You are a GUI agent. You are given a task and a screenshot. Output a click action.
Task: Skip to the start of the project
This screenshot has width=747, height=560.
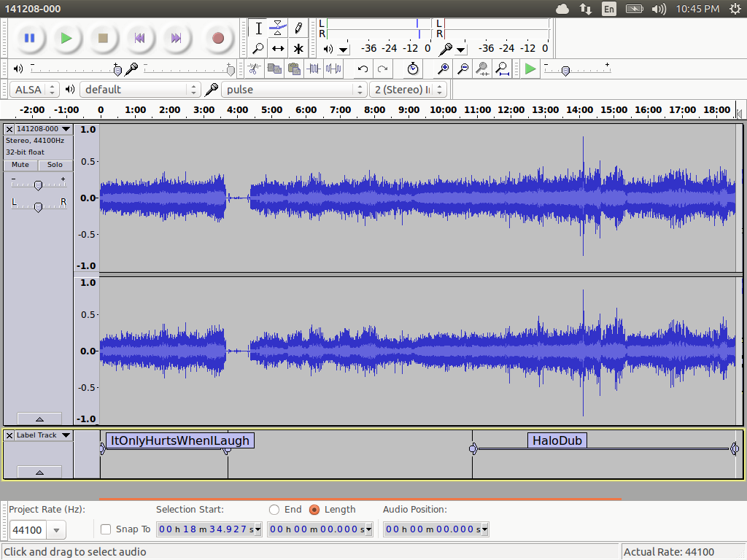tap(139, 38)
